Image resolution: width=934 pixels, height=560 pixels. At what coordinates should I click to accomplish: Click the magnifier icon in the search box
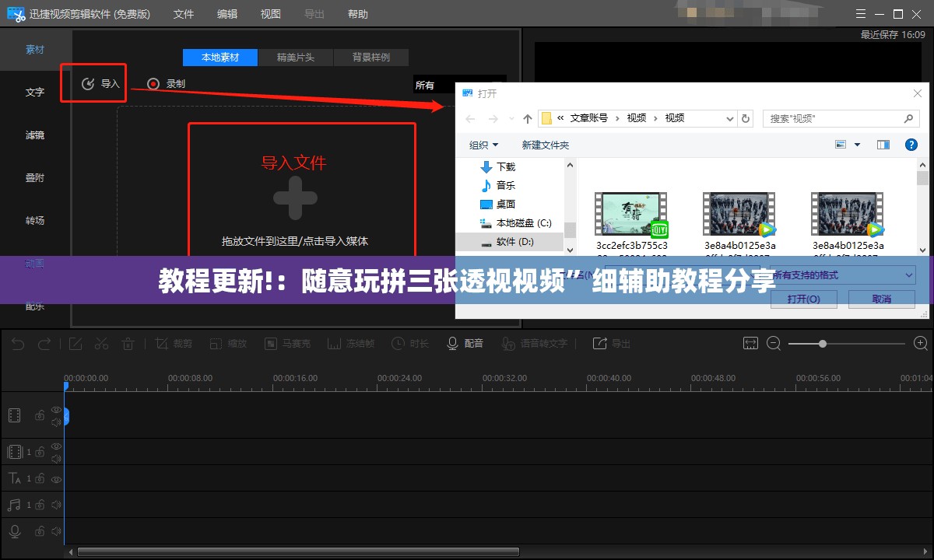point(908,118)
